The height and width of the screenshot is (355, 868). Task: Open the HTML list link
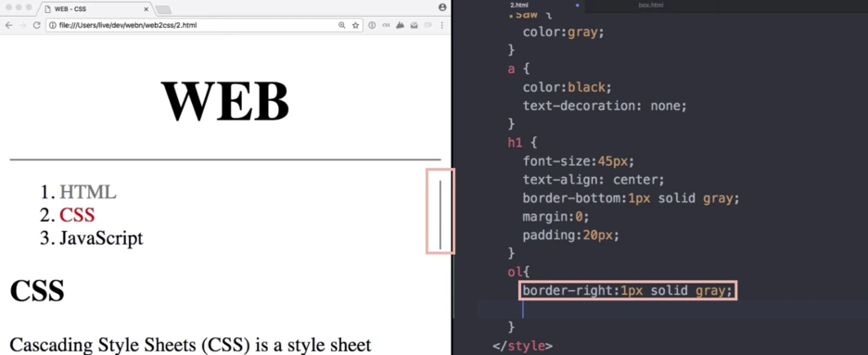click(x=88, y=192)
